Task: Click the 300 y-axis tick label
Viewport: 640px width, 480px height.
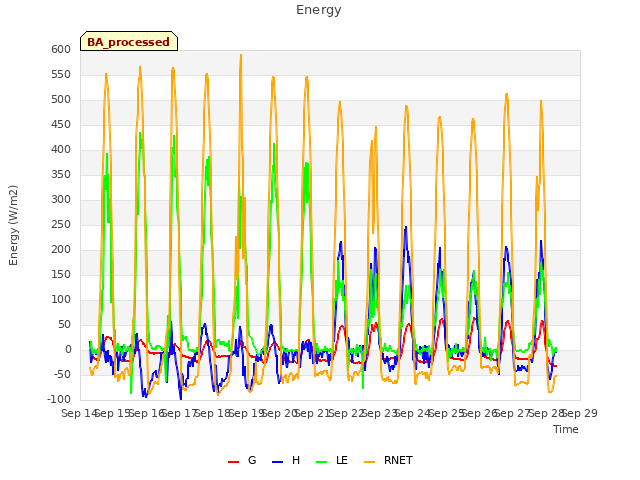Action: coord(61,200)
